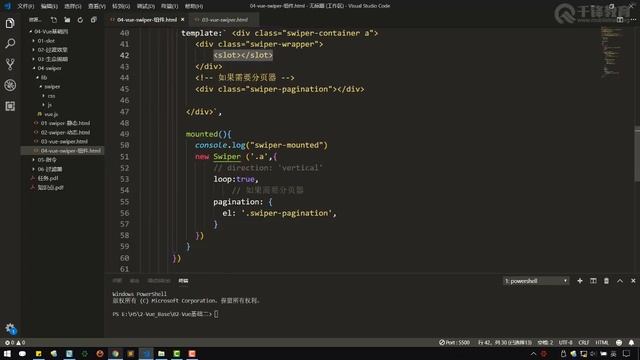Viewport: 640px width, 360px height.
Task: Click the Port: 5500 status item
Action: (x=454, y=342)
